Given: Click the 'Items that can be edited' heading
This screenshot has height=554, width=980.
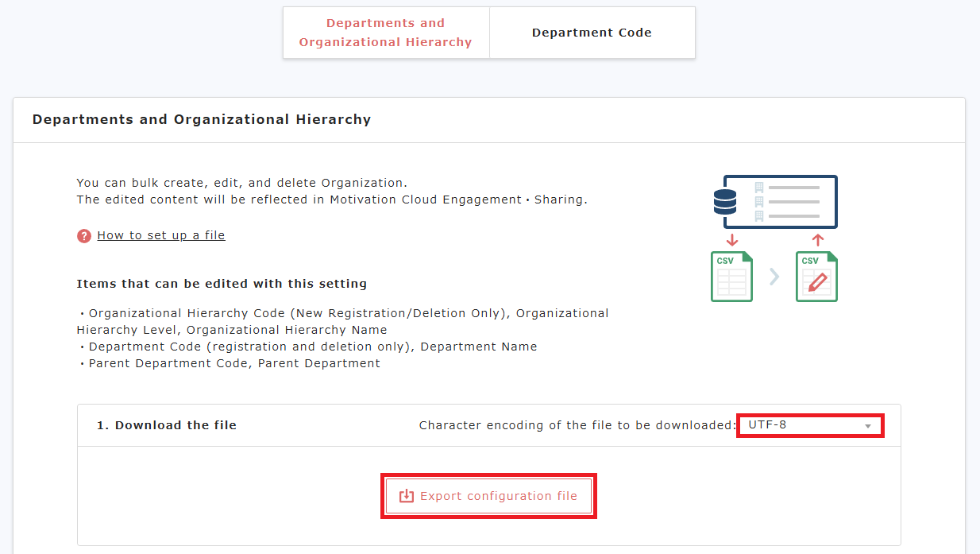Looking at the screenshot, I should click(222, 284).
